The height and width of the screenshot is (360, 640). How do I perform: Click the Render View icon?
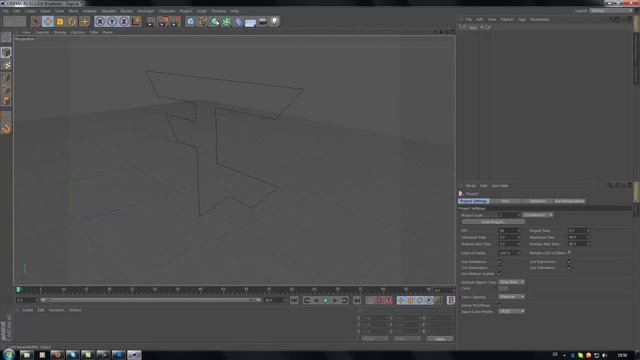[x=150, y=21]
